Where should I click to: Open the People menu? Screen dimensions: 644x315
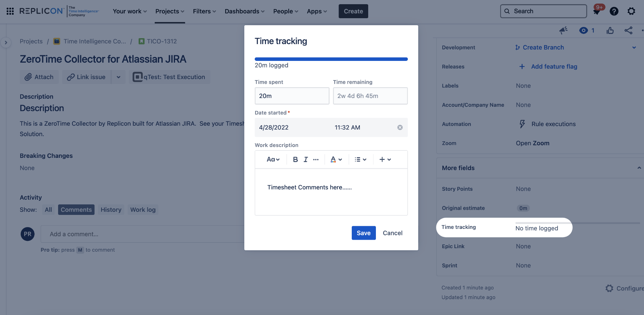(286, 11)
